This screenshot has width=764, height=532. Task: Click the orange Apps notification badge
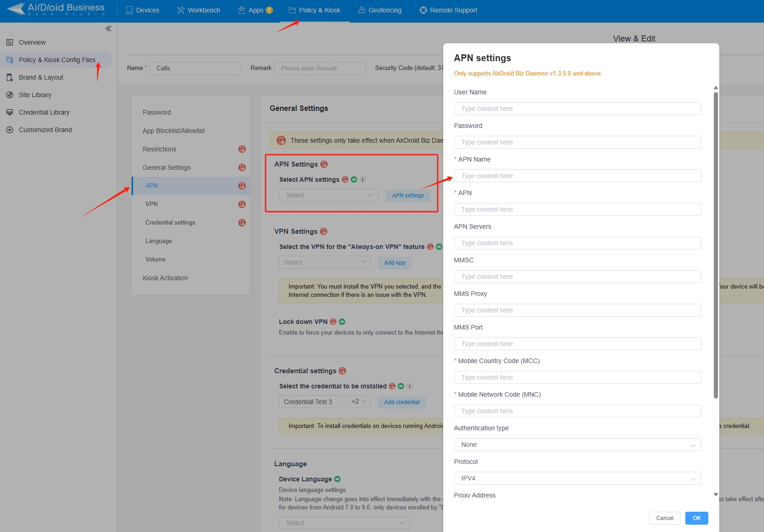point(269,10)
